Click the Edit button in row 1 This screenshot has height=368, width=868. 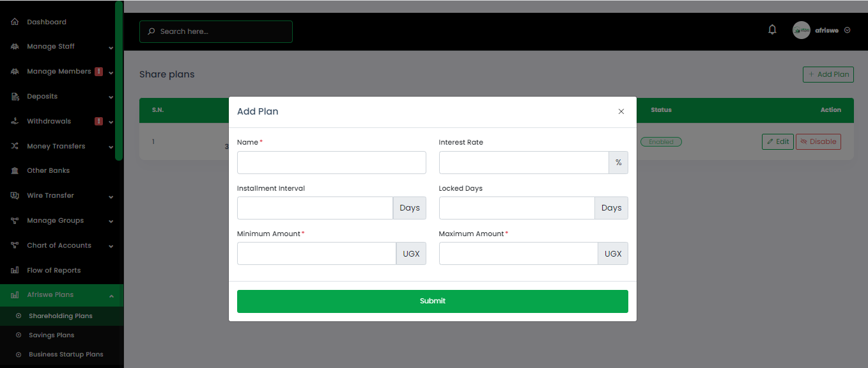pyautogui.click(x=778, y=141)
